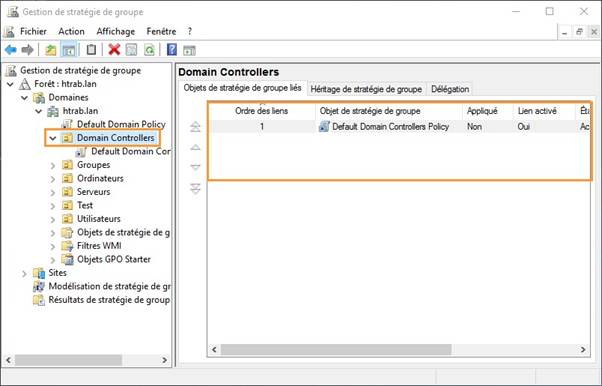Move the link to the top with the double up arrow

[x=195, y=126]
